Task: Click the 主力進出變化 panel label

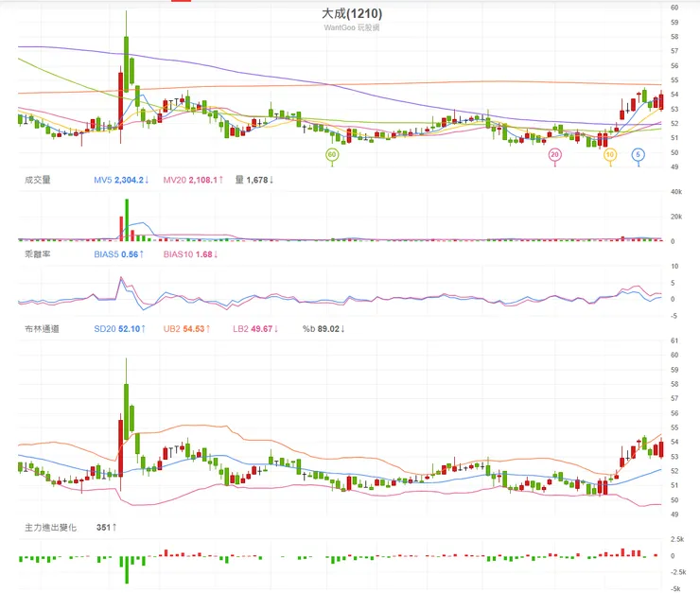Action: tap(50, 528)
